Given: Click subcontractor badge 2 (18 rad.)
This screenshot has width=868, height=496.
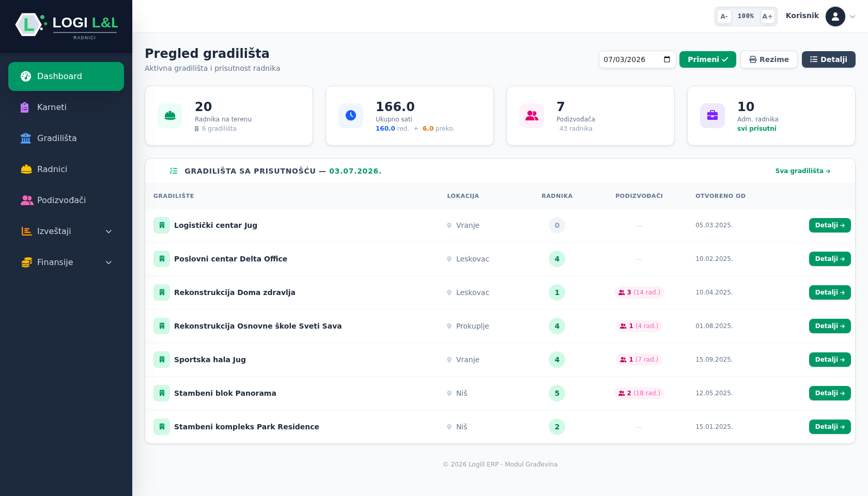Looking at the screenshot, I should [639, 393].
